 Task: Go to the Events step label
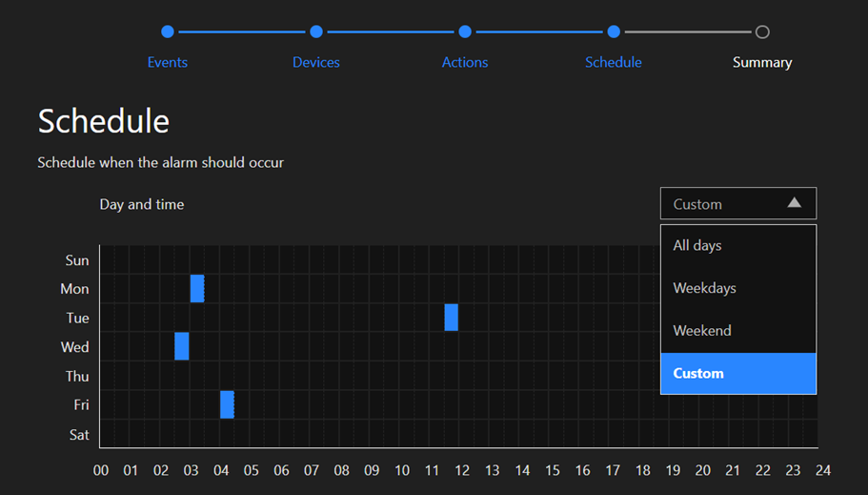(x=168, y=62)
